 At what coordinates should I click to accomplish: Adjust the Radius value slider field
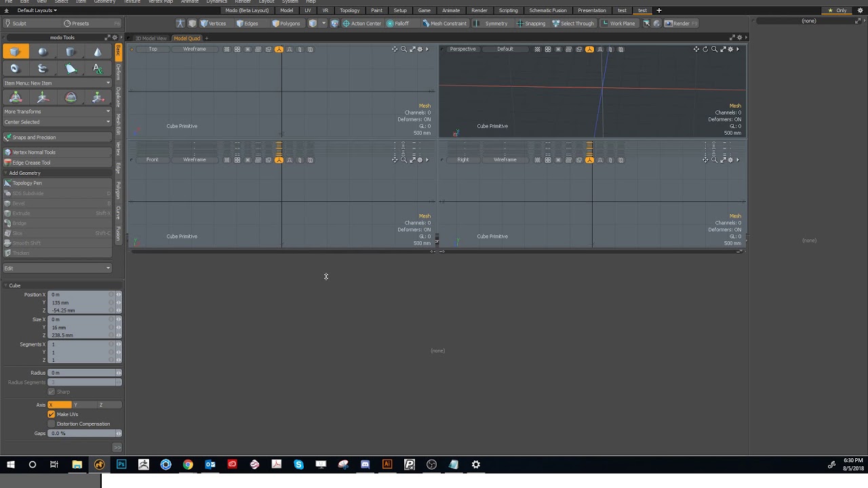point(85,373)
